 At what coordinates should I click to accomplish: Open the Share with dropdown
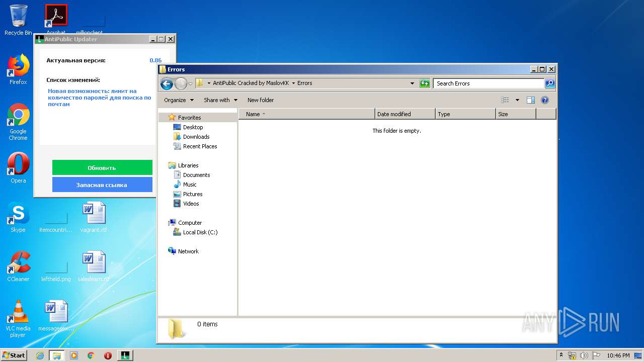point(220,100)
